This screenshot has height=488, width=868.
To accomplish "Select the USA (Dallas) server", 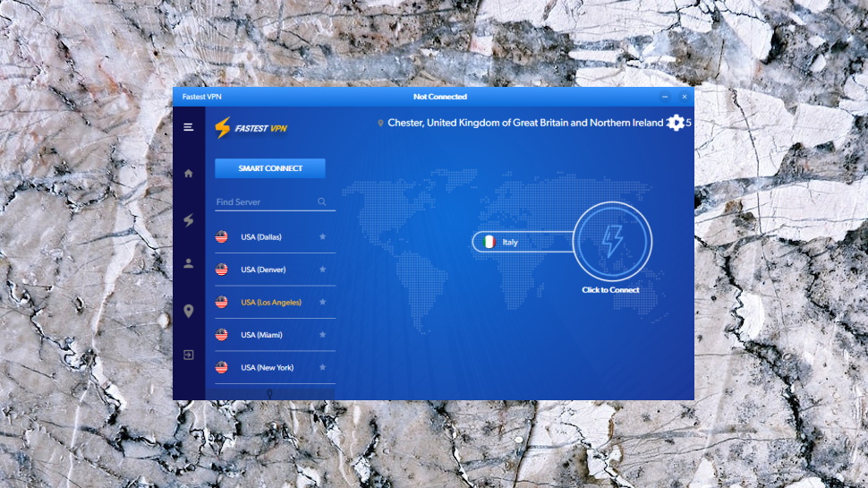I will click(x=275, y=237).
